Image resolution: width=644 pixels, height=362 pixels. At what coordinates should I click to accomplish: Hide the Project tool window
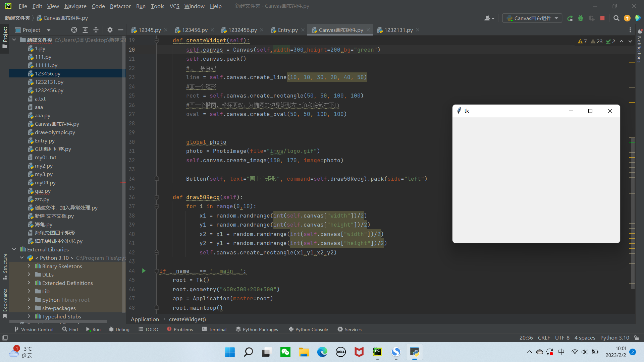121,30
